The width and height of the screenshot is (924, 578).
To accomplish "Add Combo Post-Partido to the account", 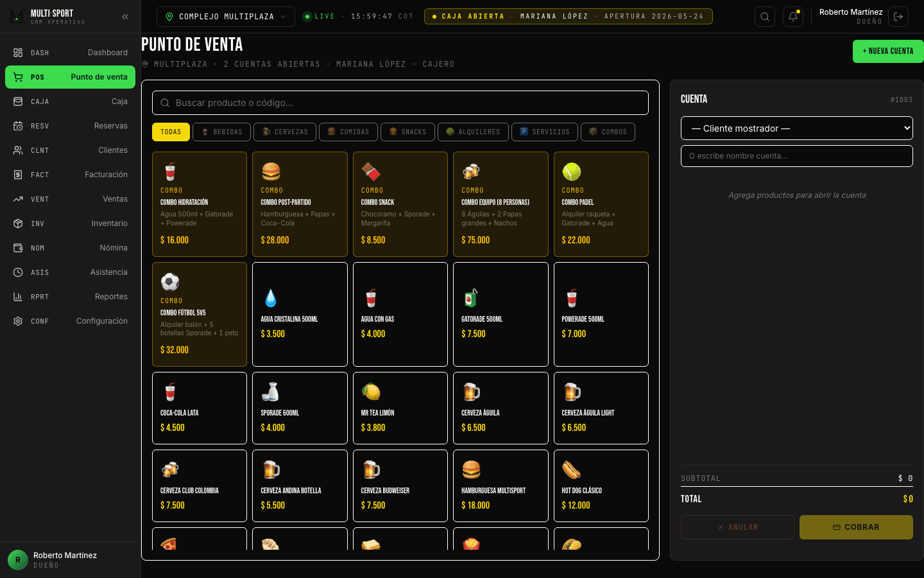I will click(300, 204).
